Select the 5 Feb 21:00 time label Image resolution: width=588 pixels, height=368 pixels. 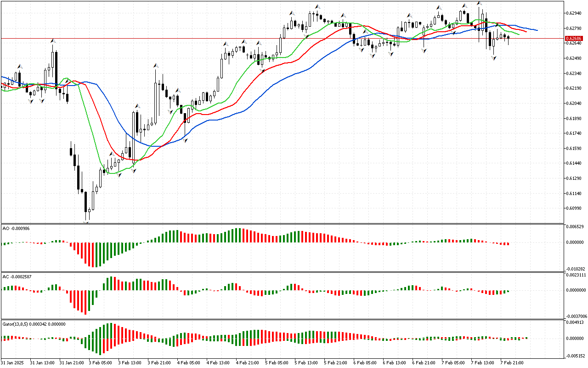(335, 362)
